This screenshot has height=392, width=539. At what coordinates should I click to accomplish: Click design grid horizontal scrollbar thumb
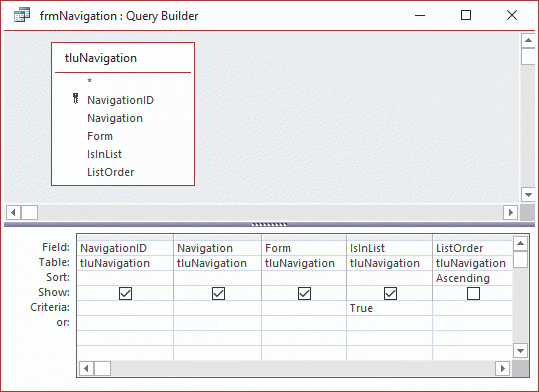click(x=102, y=369)
